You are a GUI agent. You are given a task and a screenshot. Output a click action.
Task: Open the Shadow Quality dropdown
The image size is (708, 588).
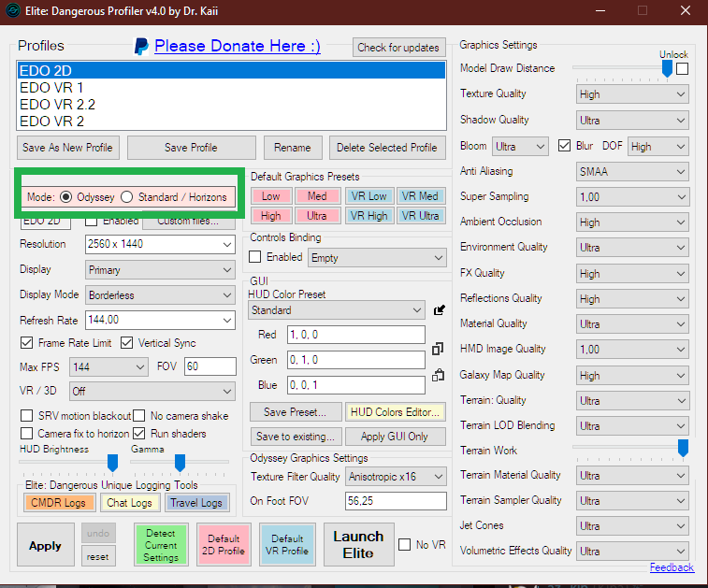pos(632,121)
